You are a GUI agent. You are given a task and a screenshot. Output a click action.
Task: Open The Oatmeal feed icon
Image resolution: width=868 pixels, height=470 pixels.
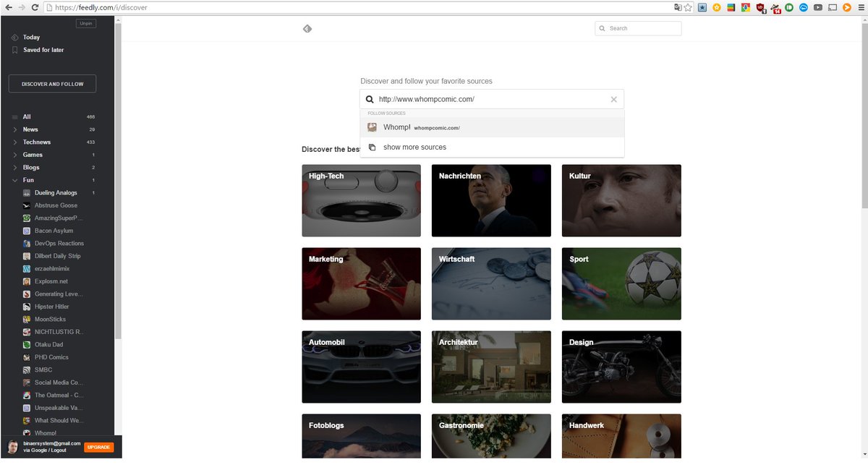coord(26,396)
